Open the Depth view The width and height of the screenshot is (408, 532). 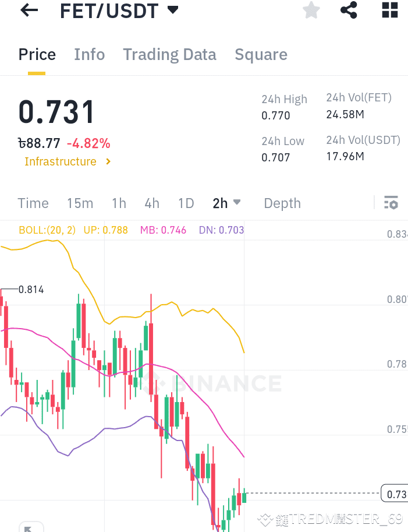[282, 203]
